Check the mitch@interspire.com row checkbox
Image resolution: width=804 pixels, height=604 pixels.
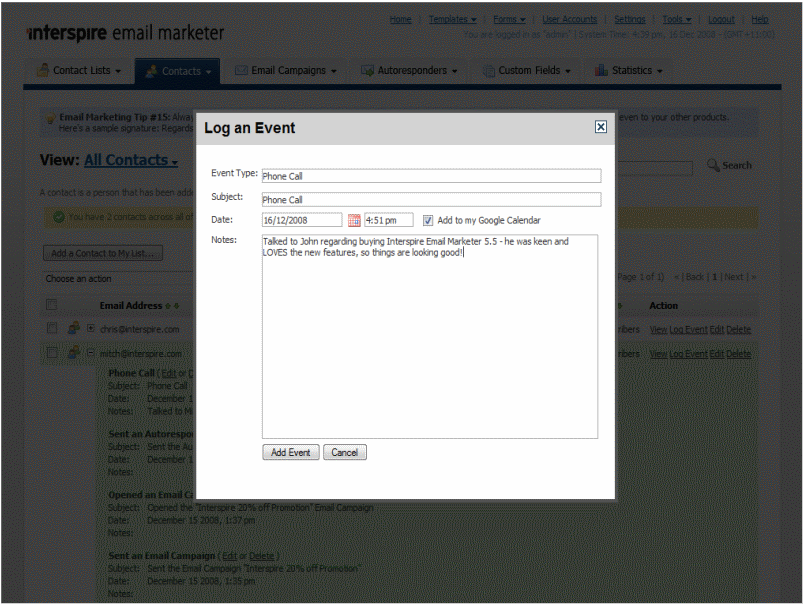coord(52,353)
